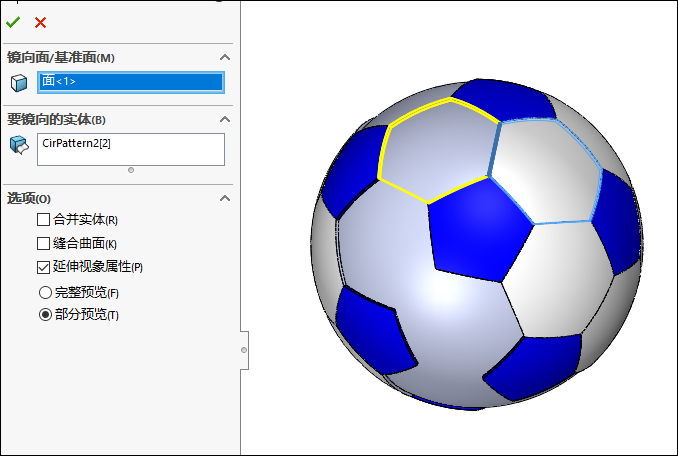Select the blue-outlined hexagon face on the ball
678x456 pixels.
547,171
